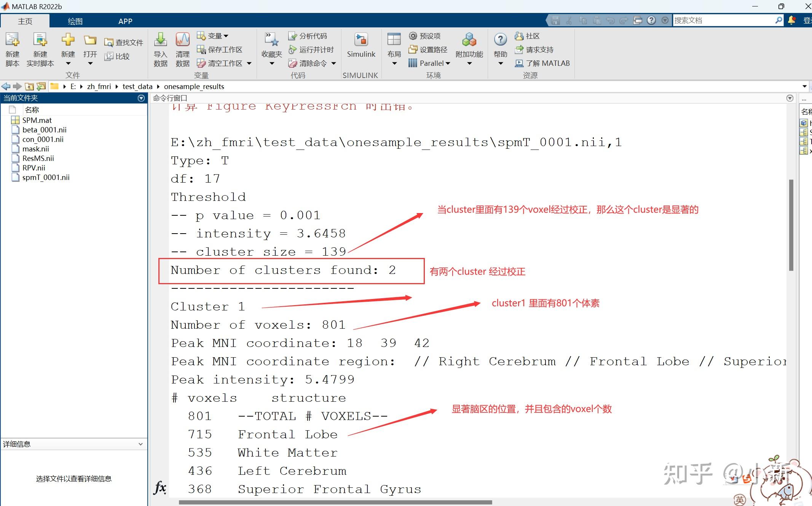Open the Preferences gear icon
Image resolution: width=812 pixels, height=506 pixels.
[x=413, y=36]
